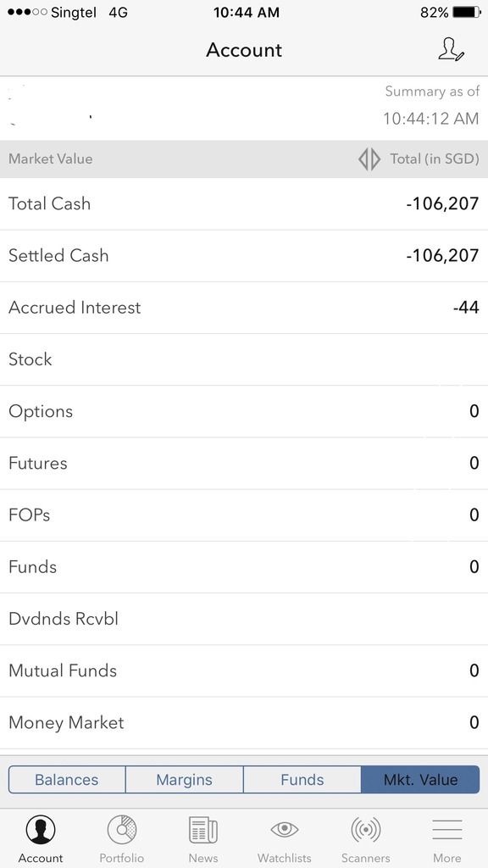
Task: Tap the Summary as of timestamp
Action: tap(431, 104)
